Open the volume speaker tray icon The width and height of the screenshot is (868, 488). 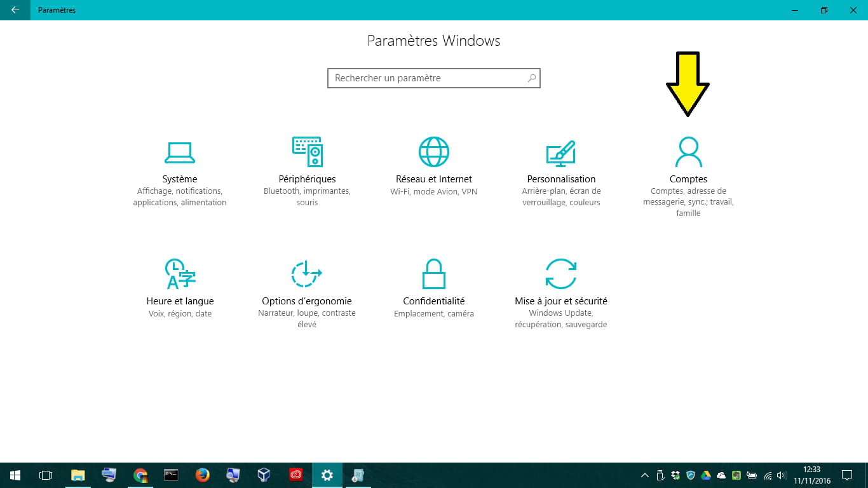(x=782, y=475)
